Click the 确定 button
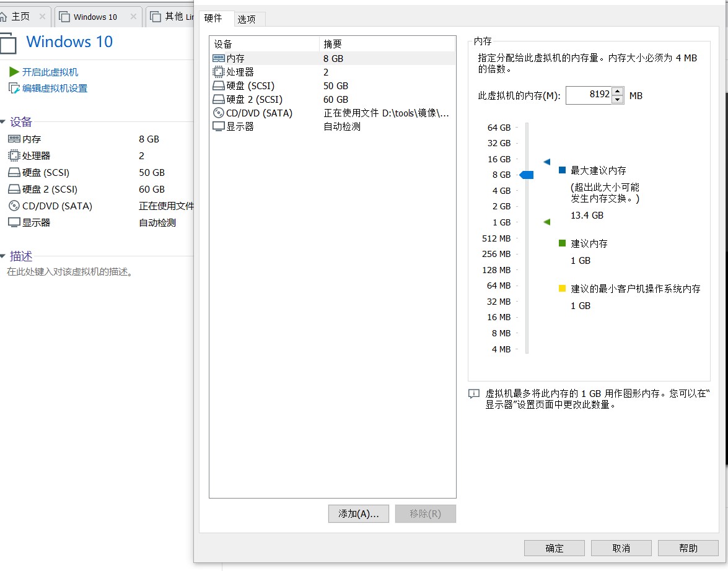This screenshot has height=571, width=728. tap(555, 548)
